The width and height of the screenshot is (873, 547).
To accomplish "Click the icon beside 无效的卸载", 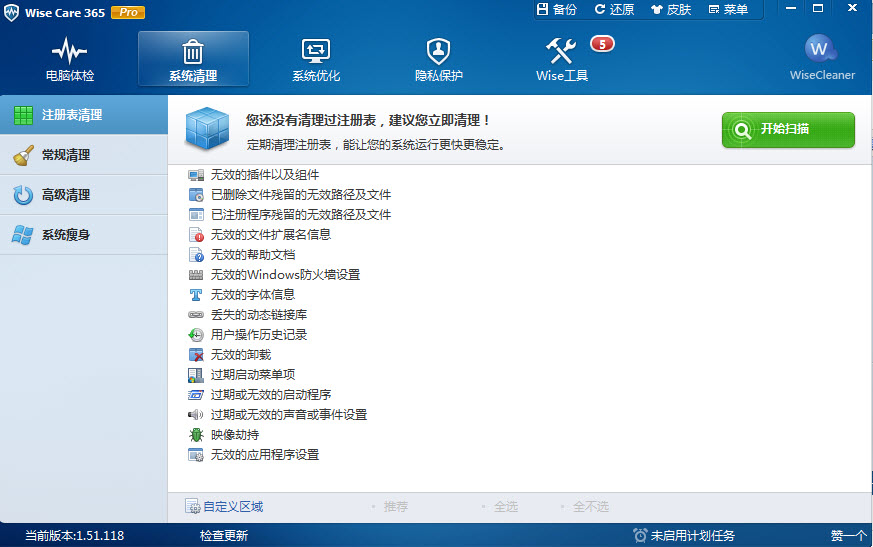I will (196, 355).
